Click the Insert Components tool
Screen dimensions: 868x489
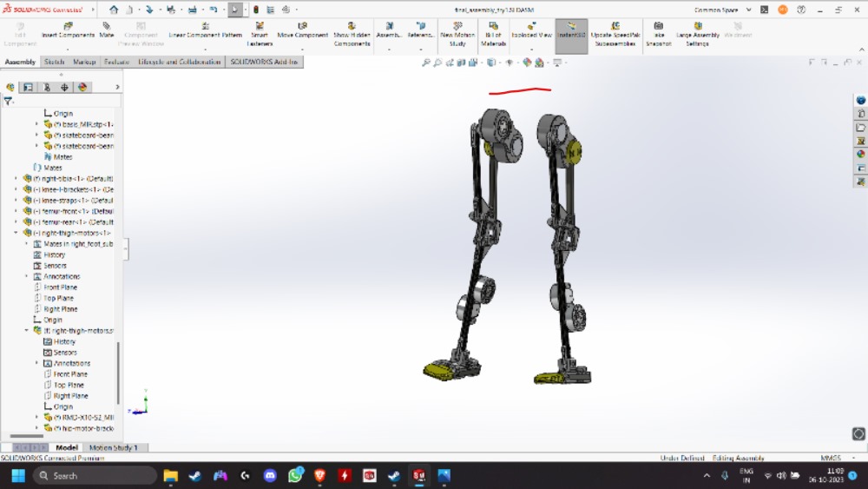[x=68, y=30]
